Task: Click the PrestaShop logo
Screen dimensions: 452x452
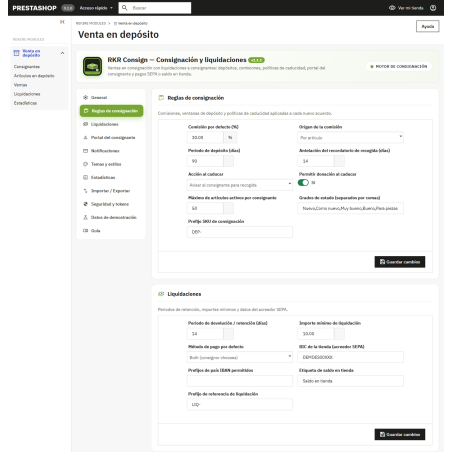Action: 34,8
